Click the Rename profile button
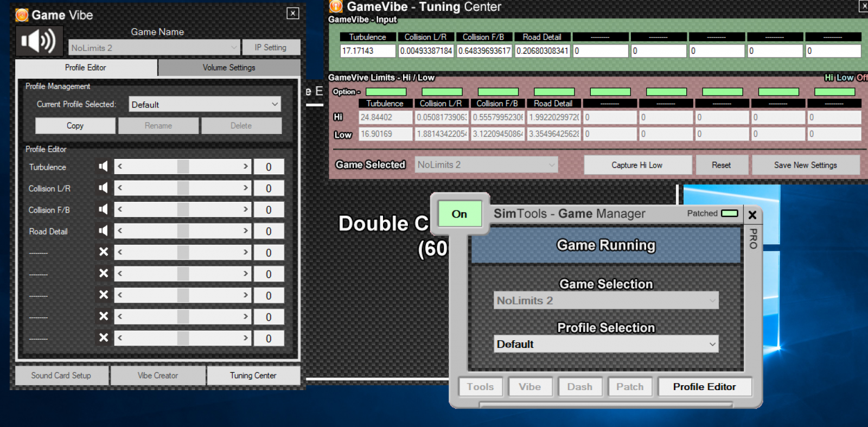The image size is (868, 427). click(158, 125)
